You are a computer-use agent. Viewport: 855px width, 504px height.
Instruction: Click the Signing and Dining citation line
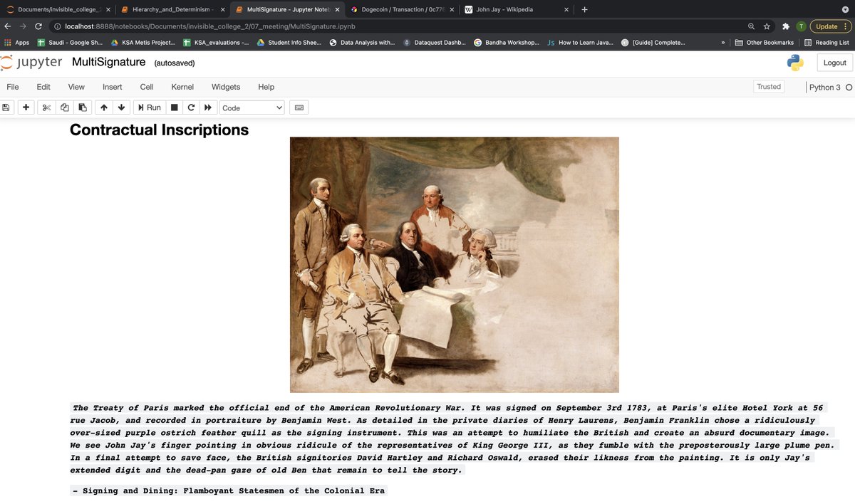click(229, 491)
